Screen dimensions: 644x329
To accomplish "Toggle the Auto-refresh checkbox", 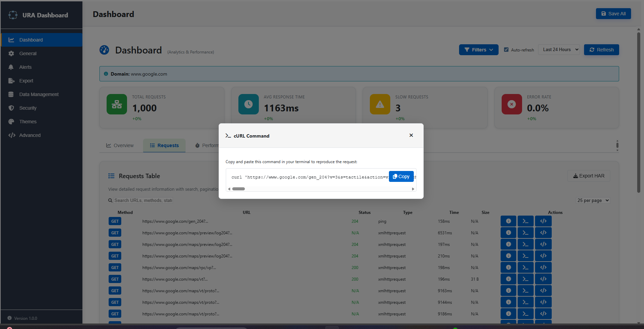I will pos(506,50).
